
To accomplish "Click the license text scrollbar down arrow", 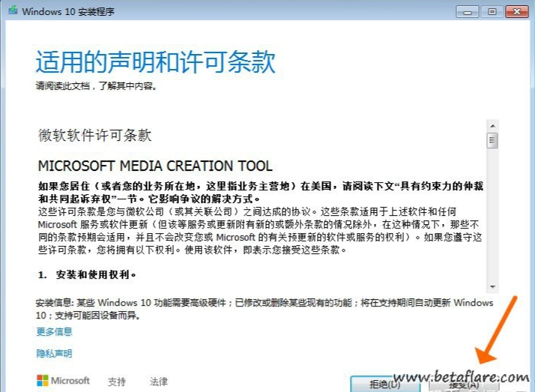I will 492,286.
